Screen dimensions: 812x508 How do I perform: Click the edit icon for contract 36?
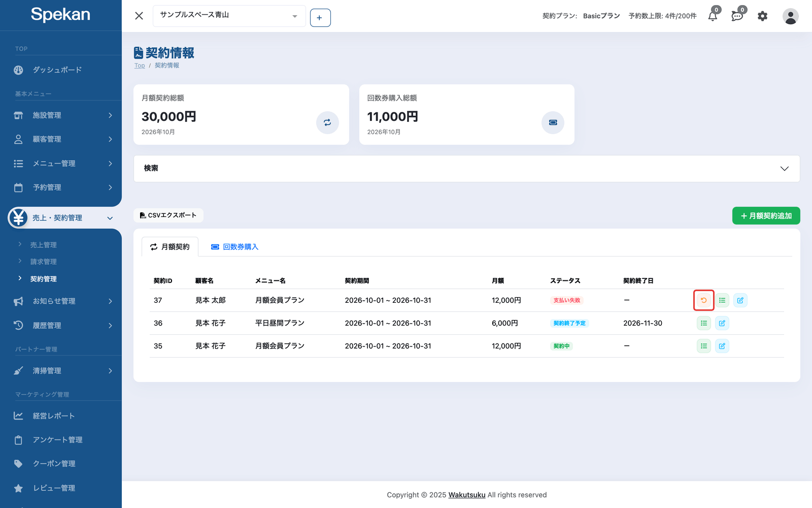coord(722,323)
